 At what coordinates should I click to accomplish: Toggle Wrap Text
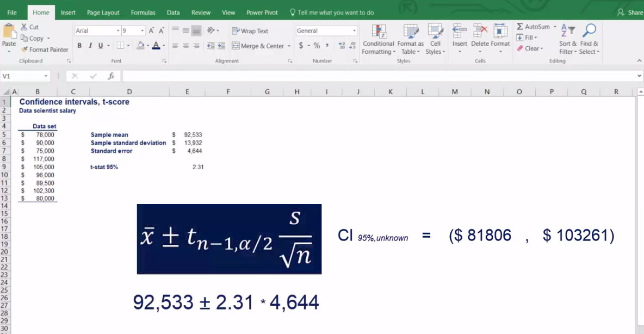point(250,31)
